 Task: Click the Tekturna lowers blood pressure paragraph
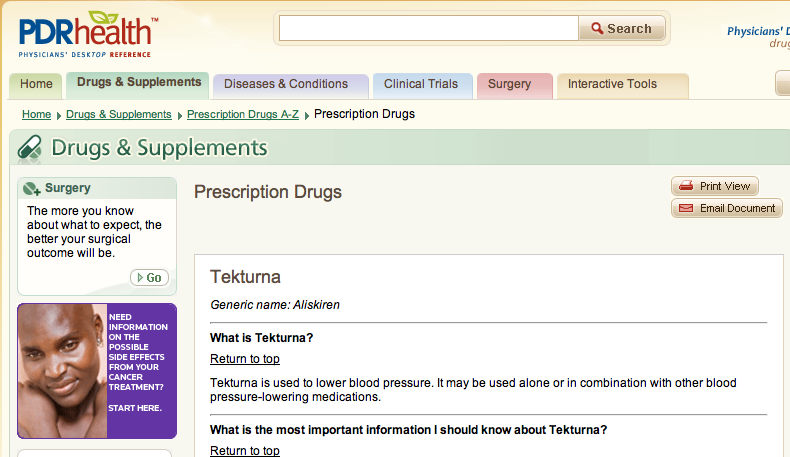pos(473,390)
